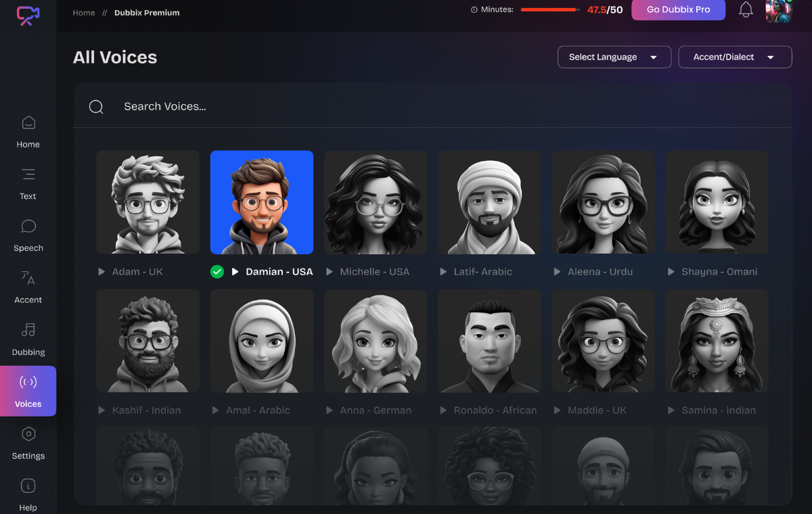Click the Search Voices input field

[433, 106]
